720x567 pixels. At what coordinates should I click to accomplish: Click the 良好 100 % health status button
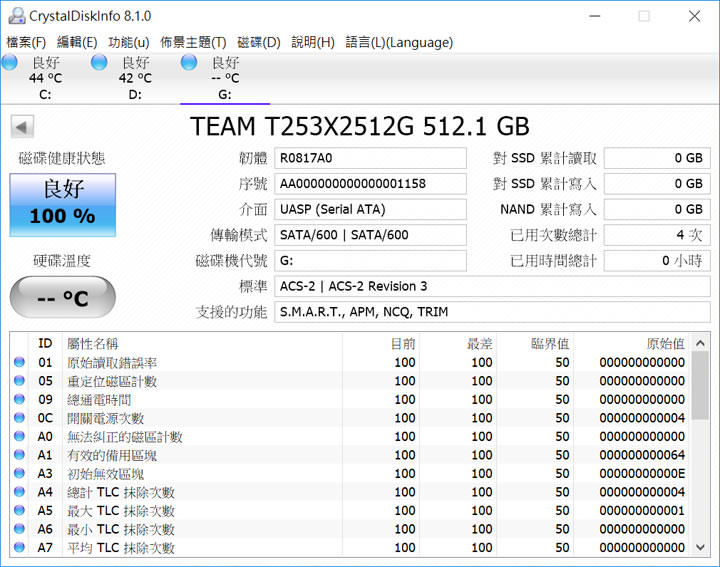pyautogui.click(x=62, y=205)
